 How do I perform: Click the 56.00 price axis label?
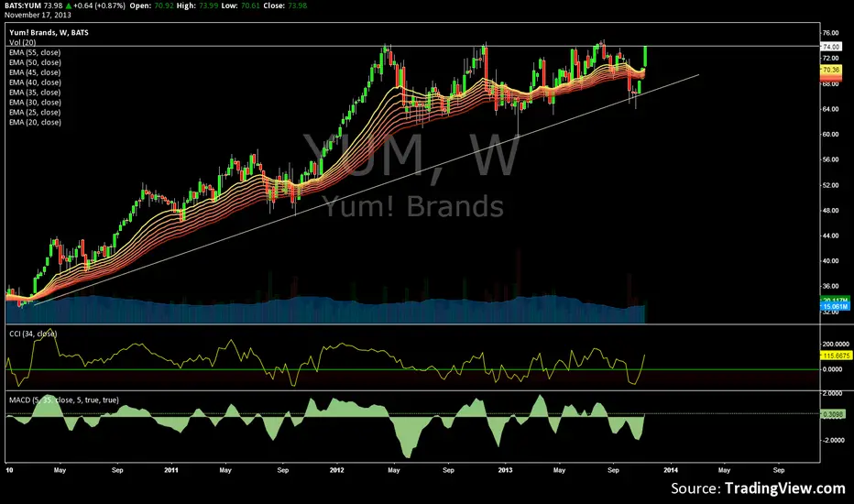point(830,159)
